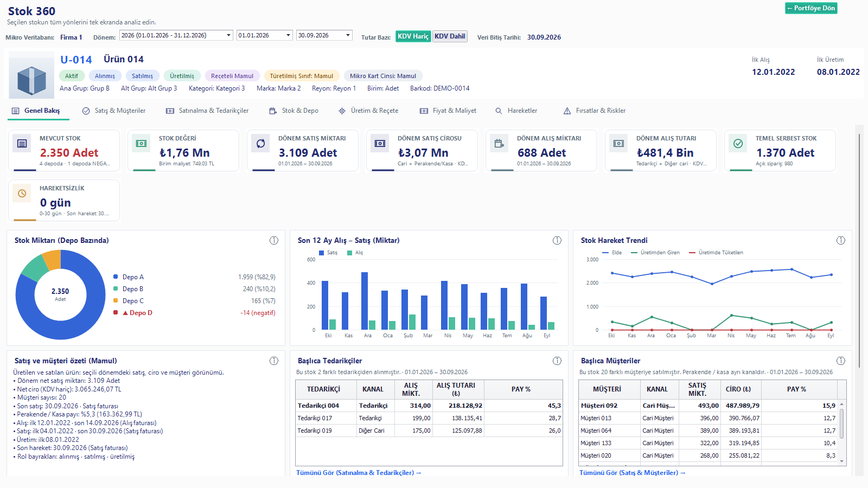Toggle Alış series in the bar chart legend

click(355, 253)
